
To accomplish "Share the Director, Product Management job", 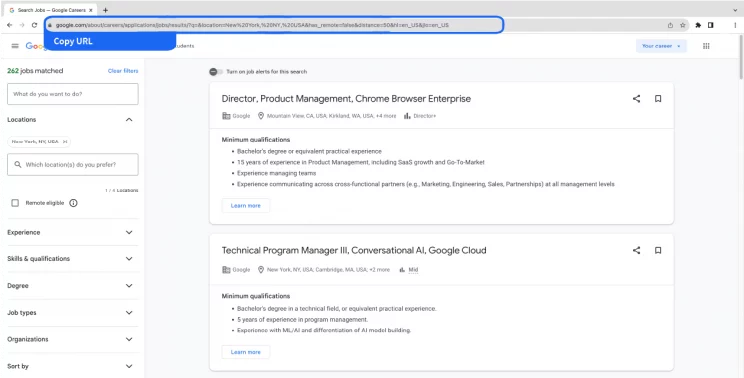I will pyautogui.click(x=636, y=99).
